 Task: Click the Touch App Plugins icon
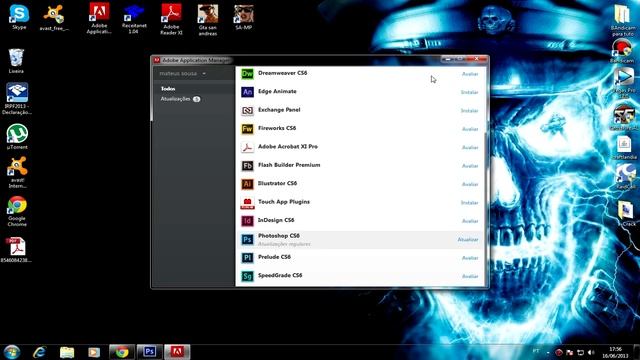pos(247,202)
